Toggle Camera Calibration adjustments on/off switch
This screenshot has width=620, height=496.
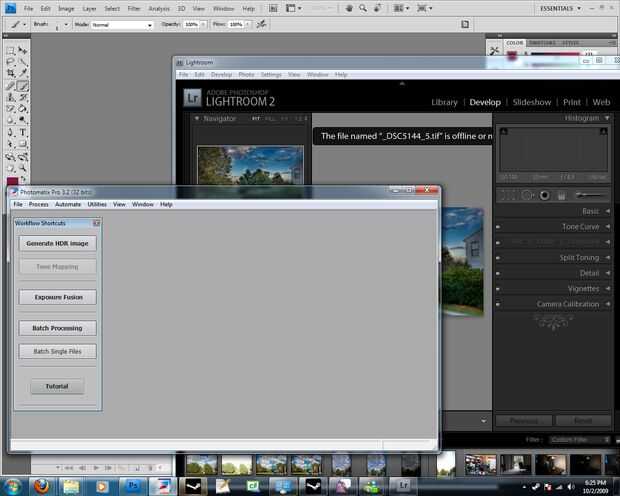(x=498, y=304)
